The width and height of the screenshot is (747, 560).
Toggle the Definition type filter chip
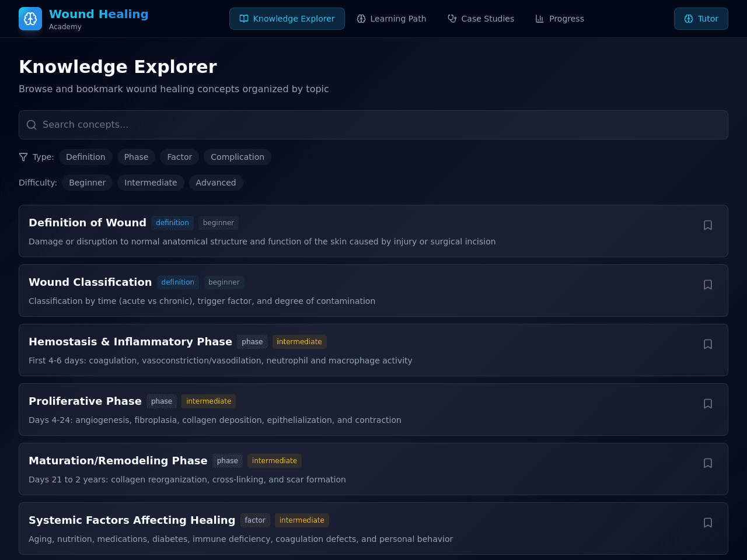click(x=86, y=157)
